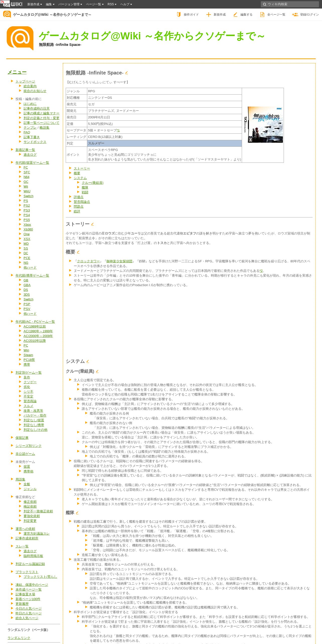This screenshot has height=644, width=322.
Task: Click edit pencil next to システム heading
Action: (88, 361)
